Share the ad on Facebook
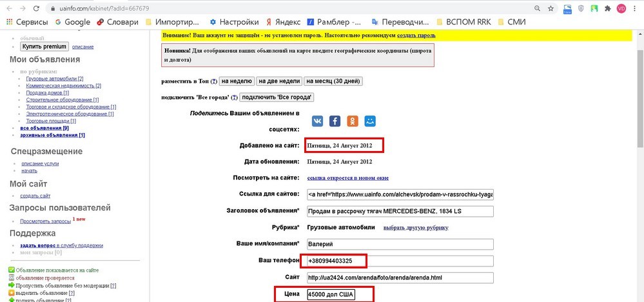This screenshot has width=644, height=302. click(x=335, y=121)
